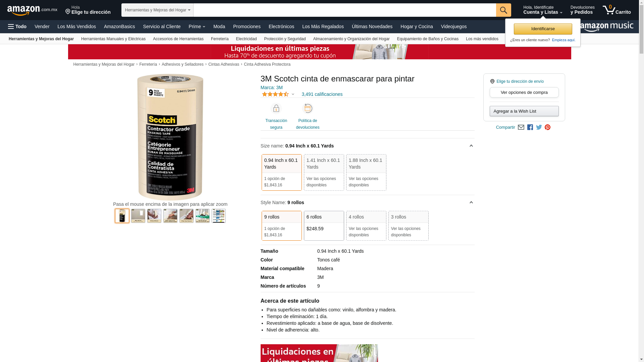Share product on Pinterest icon
The image size is (644, 362).
coord(548,127)
